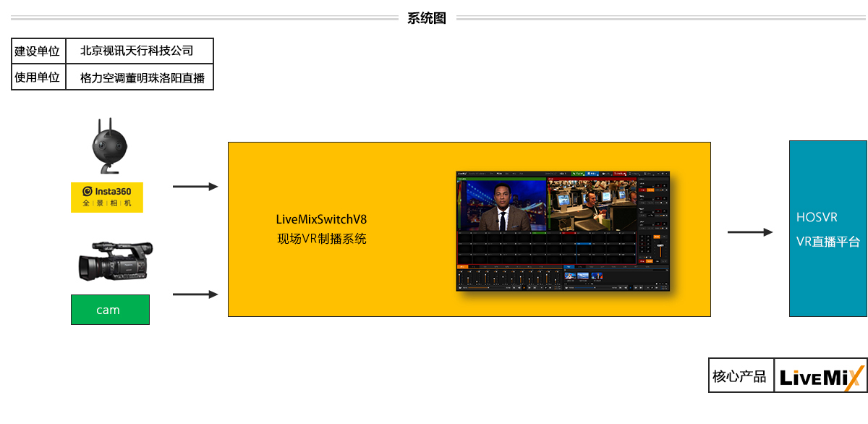Toggle the green button in the switcher's top bar

point(579,174)
